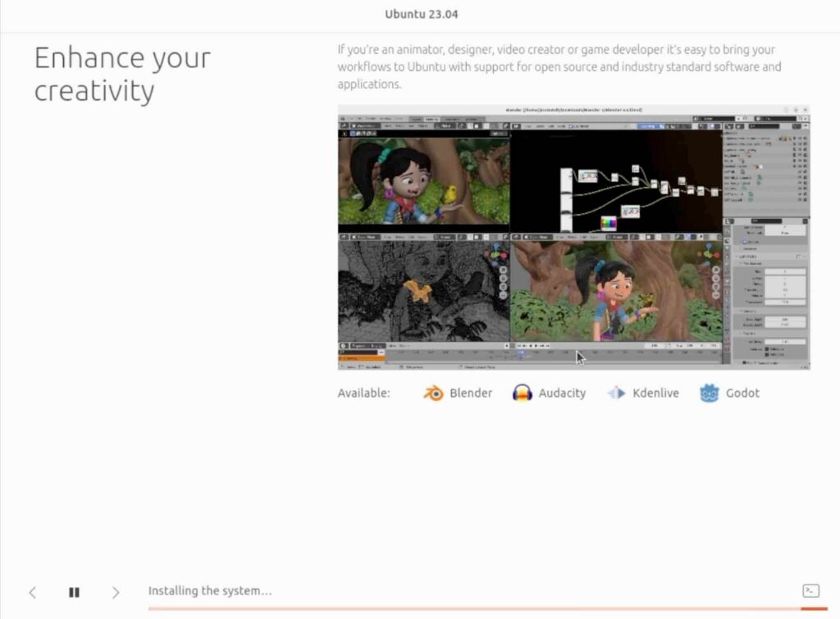The width and height of the screenshot is (840, 619).
Task: Click the Kdenlive logo icon
Action: 616,393
